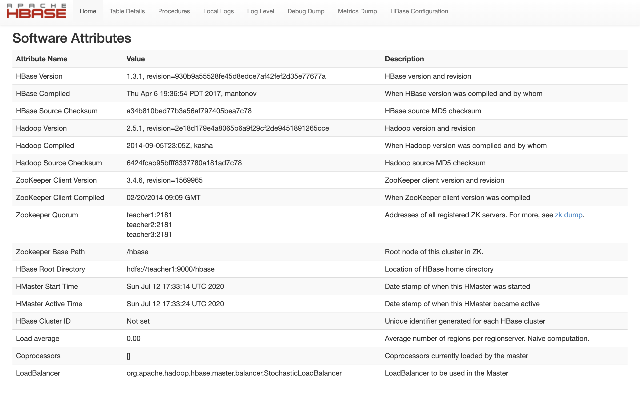Select the HBase Cluster ID attribute name
This screenshot has height=400, width=640.
[43, 321]
